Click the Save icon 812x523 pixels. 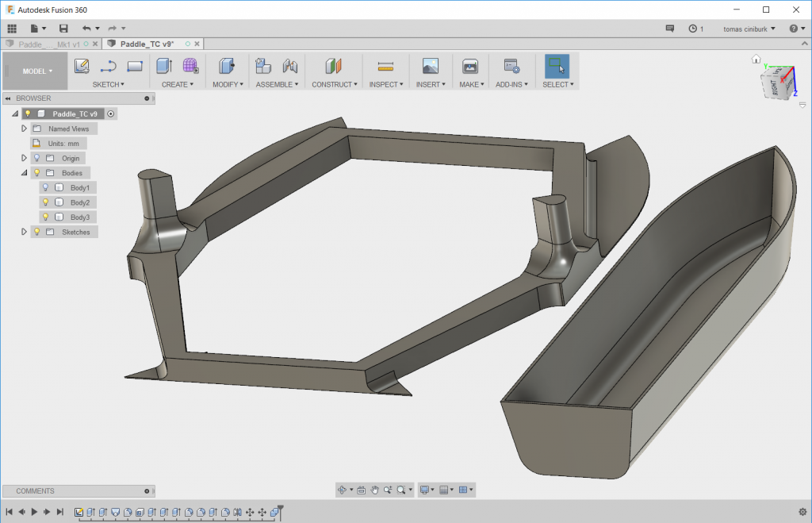click(x=63, y=29)
